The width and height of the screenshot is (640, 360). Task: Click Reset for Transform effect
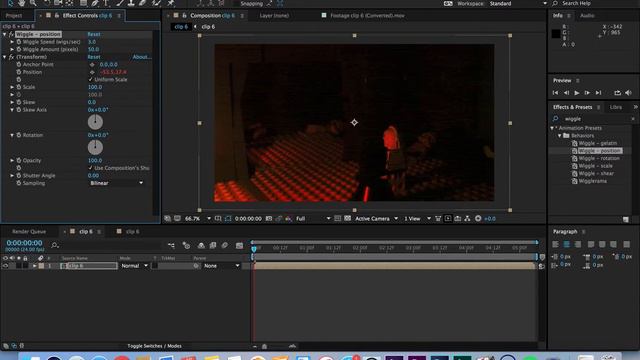pos(94,57)
